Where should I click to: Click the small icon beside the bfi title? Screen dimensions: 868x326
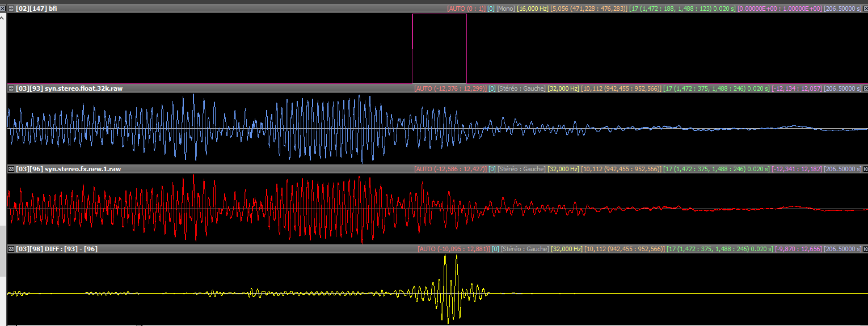(11, 9)
